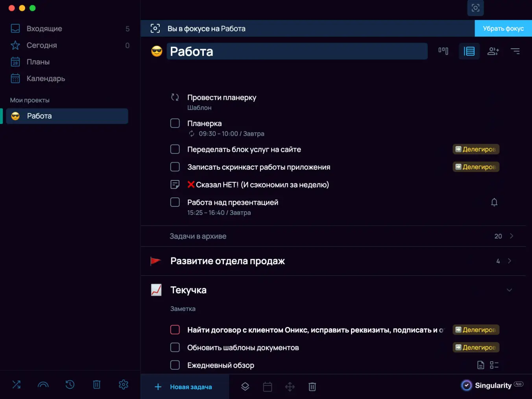Screen dimensions: 532x399
Task: Collapse the Текучка section chevron
Action: (x=509, y=290)
